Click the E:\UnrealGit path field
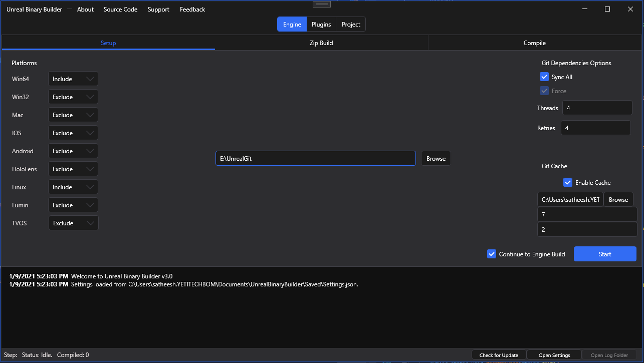 click(316, 158)
